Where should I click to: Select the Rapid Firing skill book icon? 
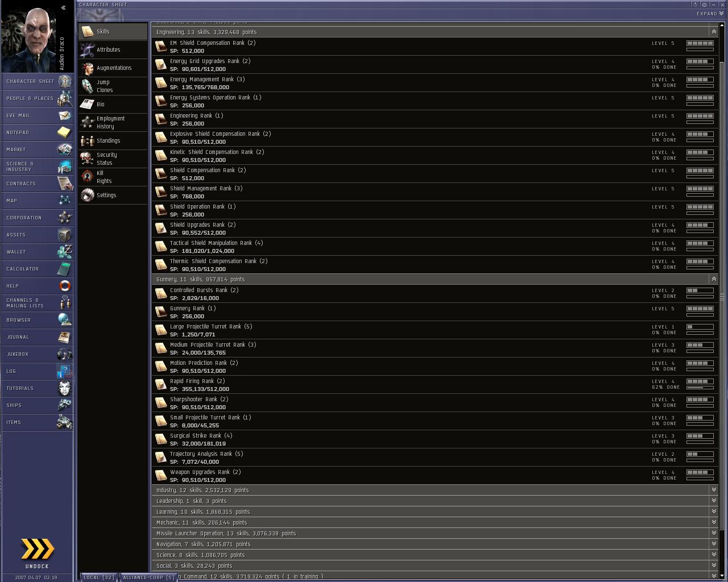[161, 385]
